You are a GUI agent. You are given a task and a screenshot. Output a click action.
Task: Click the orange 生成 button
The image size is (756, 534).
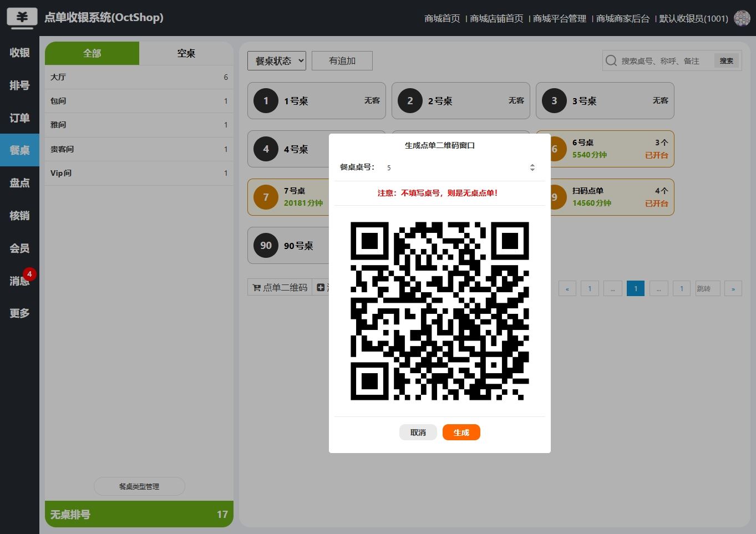pos(461,433)
